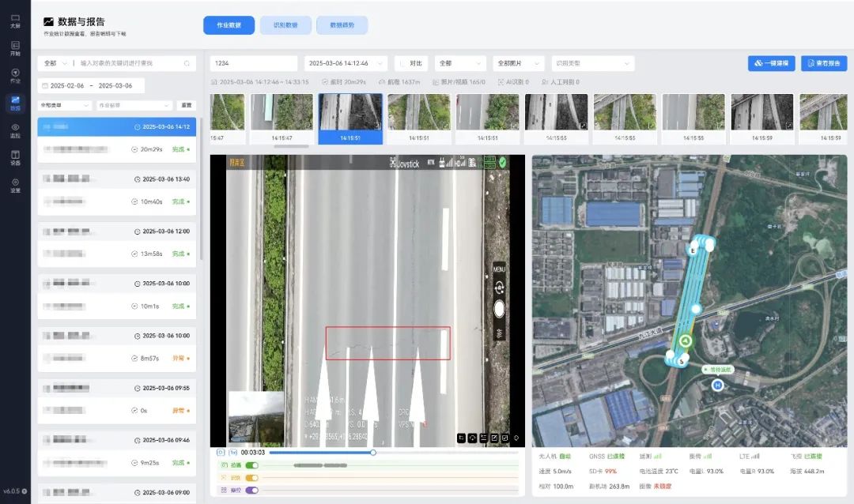Toggle the orange 识别 track switch
Screen dimensions: 854x504
[x=252, y=478]
